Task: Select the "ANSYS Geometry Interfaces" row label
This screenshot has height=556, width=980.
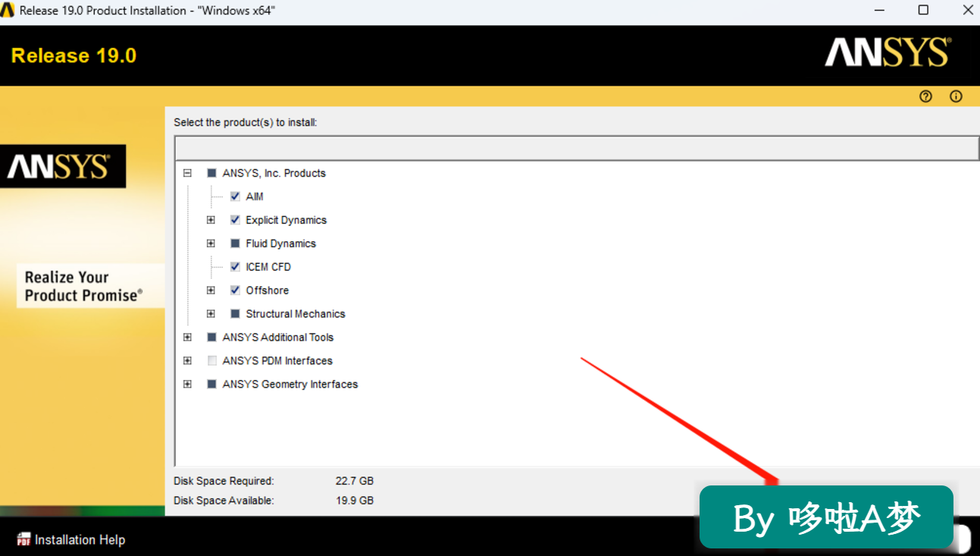Action: coord(290,385)
